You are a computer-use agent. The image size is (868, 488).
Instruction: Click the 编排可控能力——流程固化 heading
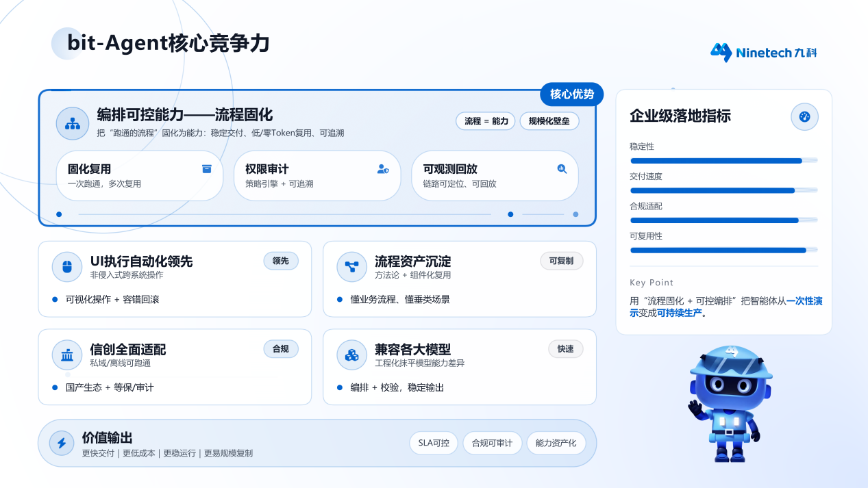tap(185, 114)
